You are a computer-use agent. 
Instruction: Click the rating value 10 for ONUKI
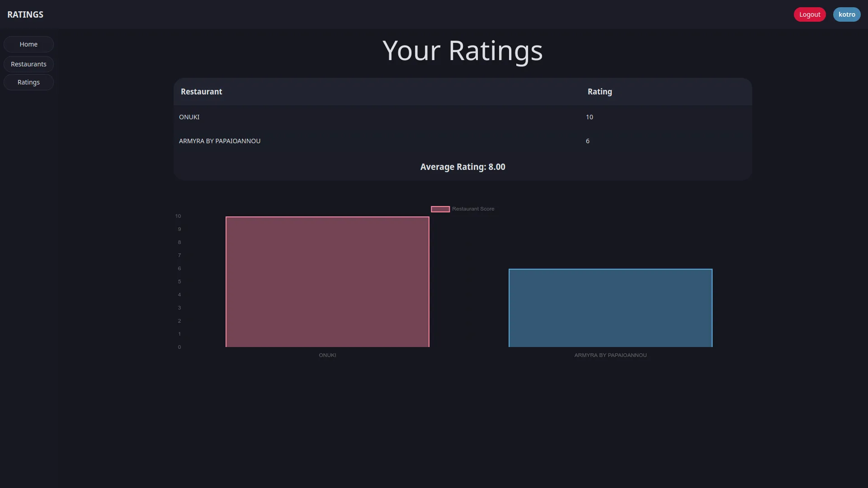(x=590, y=117)
